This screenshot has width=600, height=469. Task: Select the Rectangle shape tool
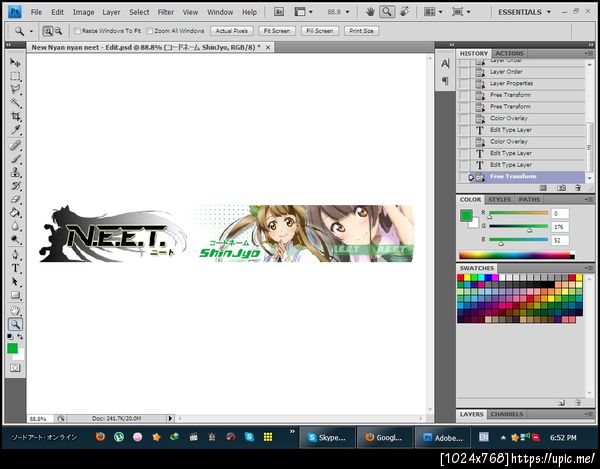coord(15,295)
